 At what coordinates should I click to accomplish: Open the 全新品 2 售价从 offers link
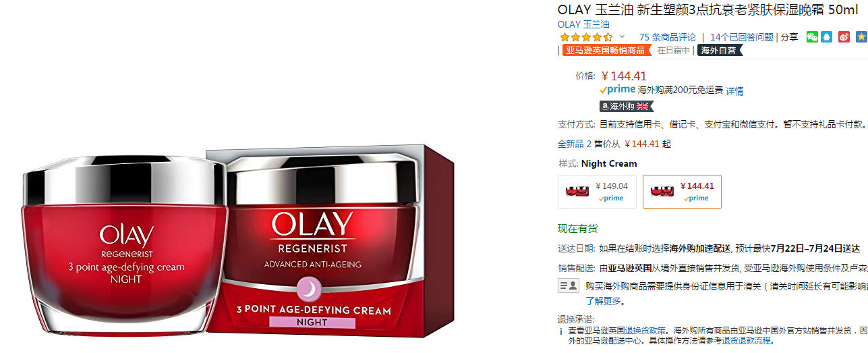589,144
